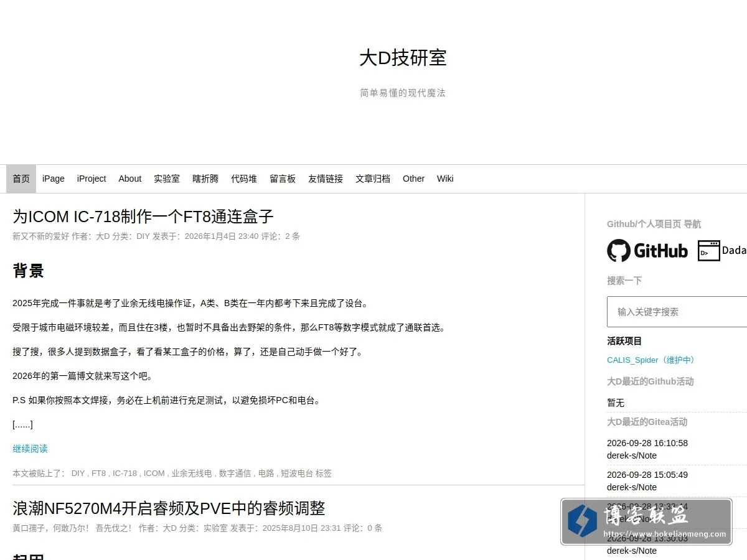Open the DIY category in first post meta
This screenshot has height=560, width=747.
(x=143, y=236)
